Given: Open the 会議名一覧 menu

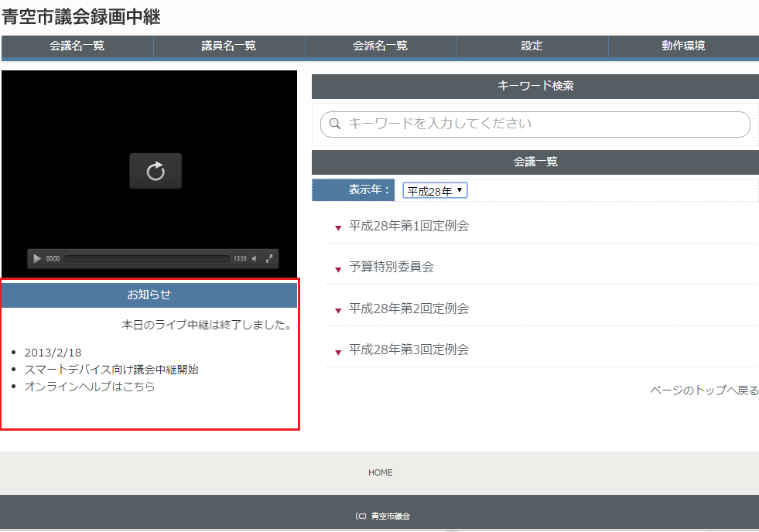Looking at the screenshot, I should 77,46.
